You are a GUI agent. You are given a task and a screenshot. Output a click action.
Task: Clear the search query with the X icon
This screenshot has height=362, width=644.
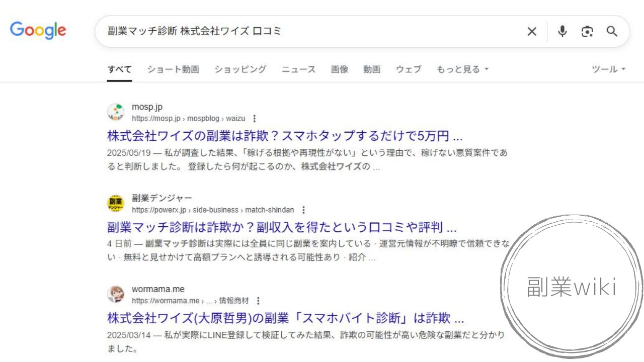coord(532,32)
